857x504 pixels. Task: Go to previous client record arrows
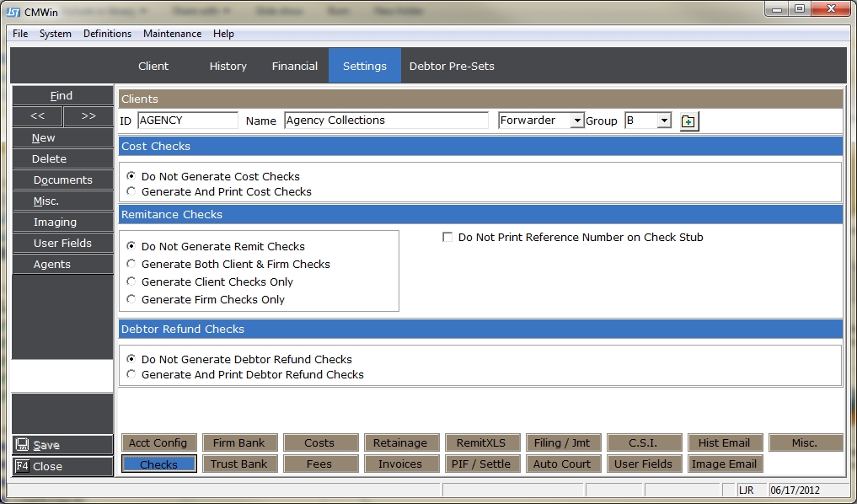(37, 116)
